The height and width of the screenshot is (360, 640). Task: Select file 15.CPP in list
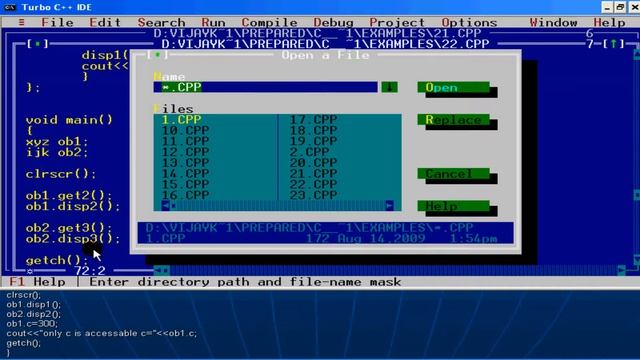click(186, 184)
